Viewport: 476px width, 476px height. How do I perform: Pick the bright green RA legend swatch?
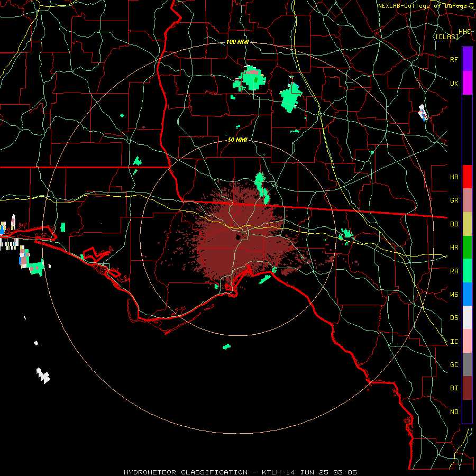tap(467, 271)
